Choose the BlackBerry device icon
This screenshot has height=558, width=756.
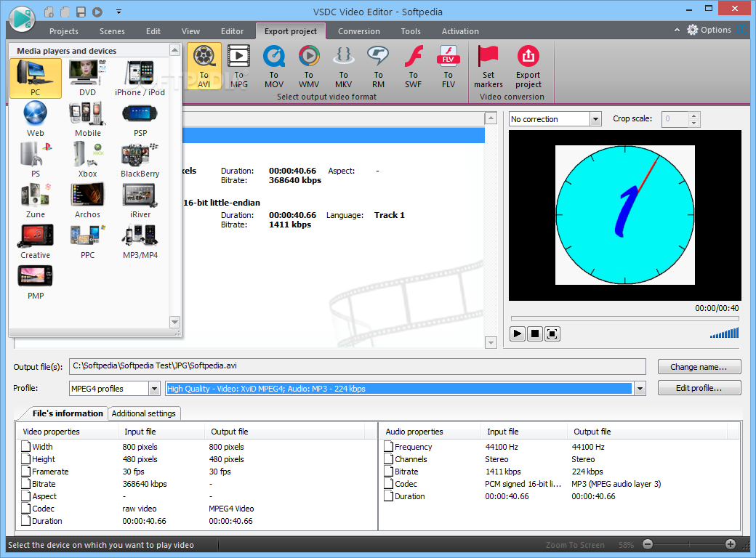(x=140, y=160)
